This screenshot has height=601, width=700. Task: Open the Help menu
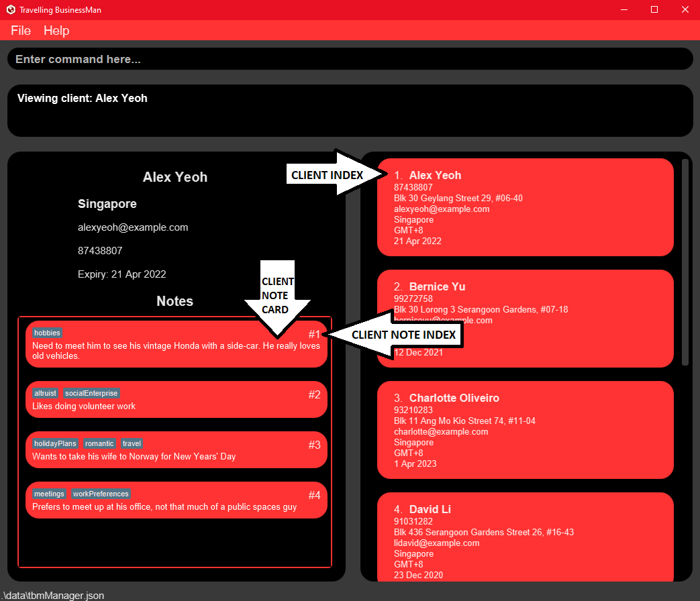coord(56,30)
